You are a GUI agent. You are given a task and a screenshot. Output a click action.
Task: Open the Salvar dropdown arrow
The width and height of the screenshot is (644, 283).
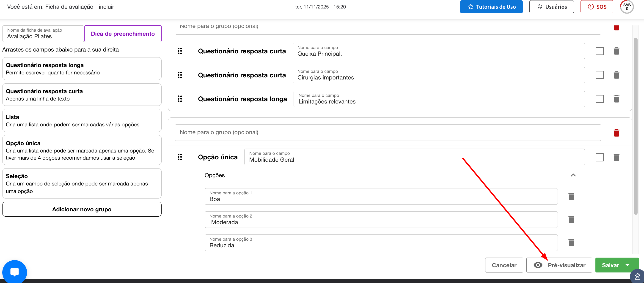pos(627,265)
